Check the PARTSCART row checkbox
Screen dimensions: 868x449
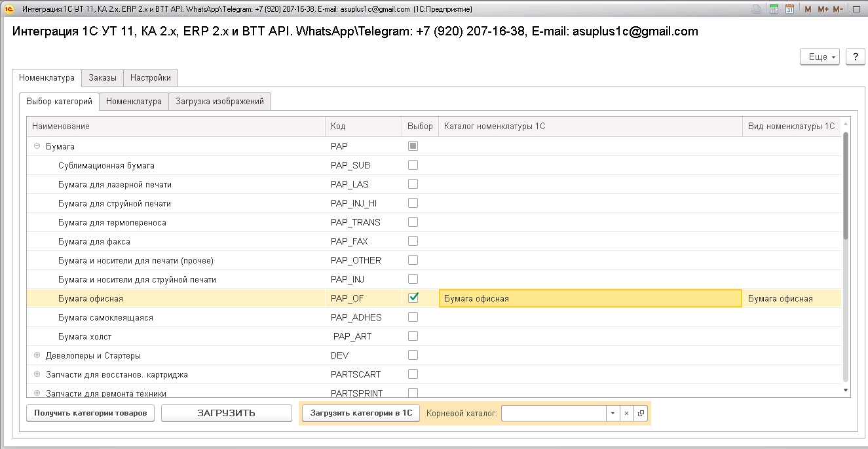click(413, 374)
